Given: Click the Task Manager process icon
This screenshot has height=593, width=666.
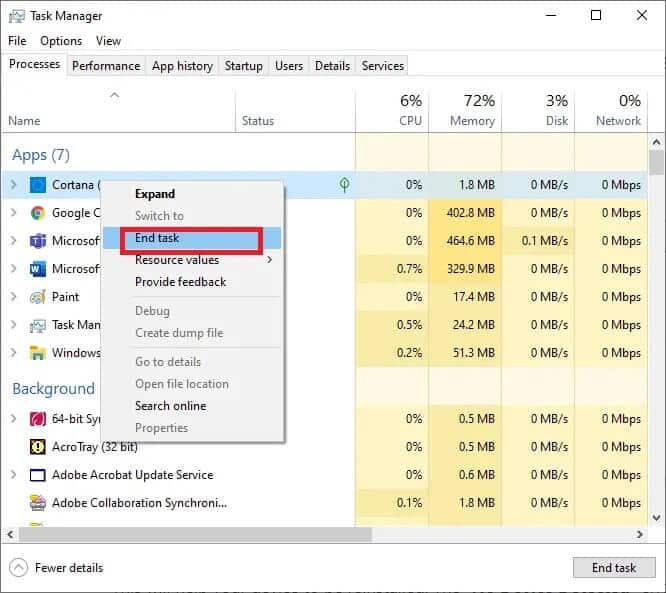Looking at the screenshot, I should (x=38, y=325).
